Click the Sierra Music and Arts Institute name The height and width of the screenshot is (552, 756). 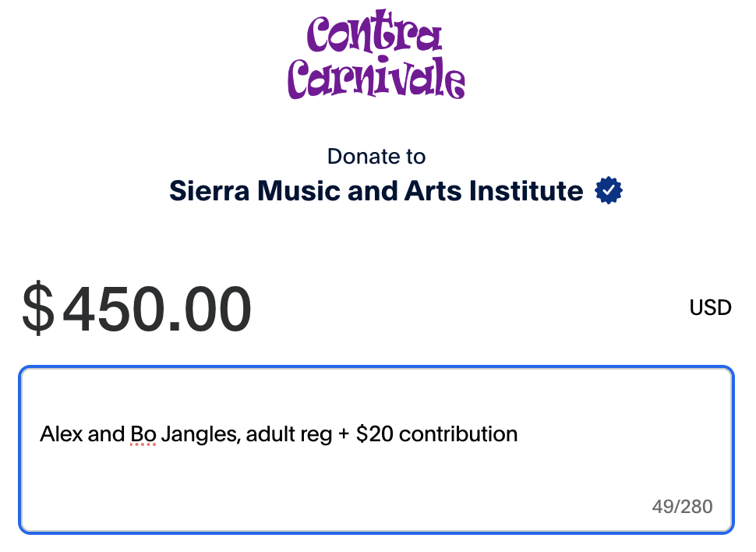pyautogui.click(x=376, y=191)
